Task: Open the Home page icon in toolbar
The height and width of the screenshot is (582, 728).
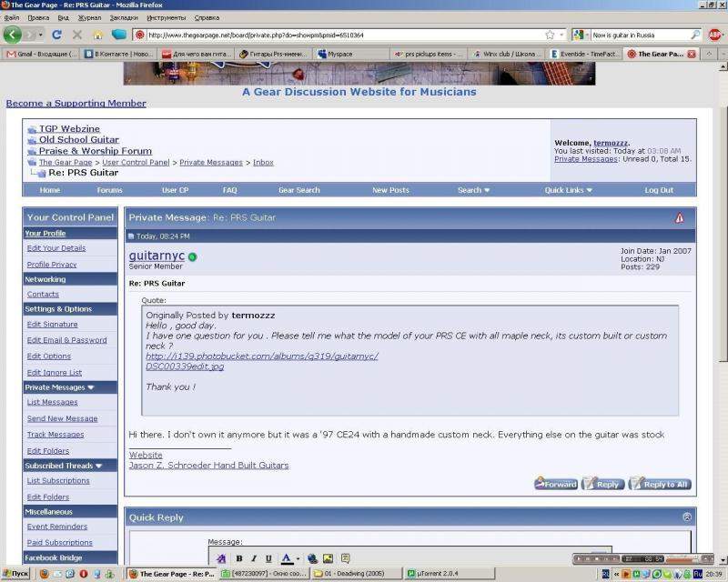Action: pyautogui.click(x=97, y=35)
